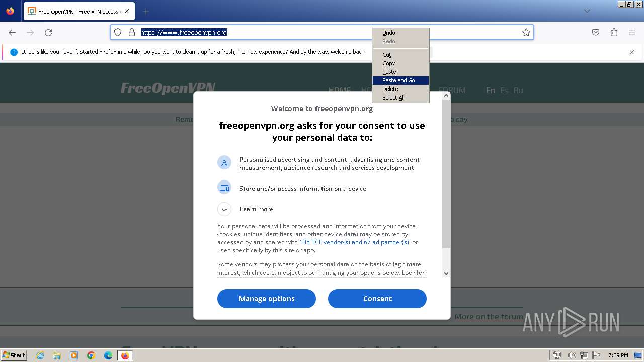Open a new tab with plus button
The image size is (644, 362).
(145, 11)
